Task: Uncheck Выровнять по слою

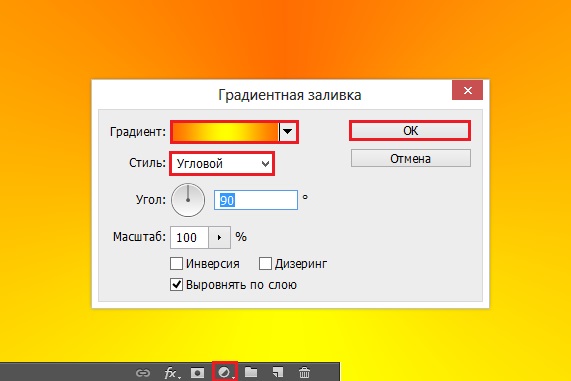Action: (x=177, y=284)
